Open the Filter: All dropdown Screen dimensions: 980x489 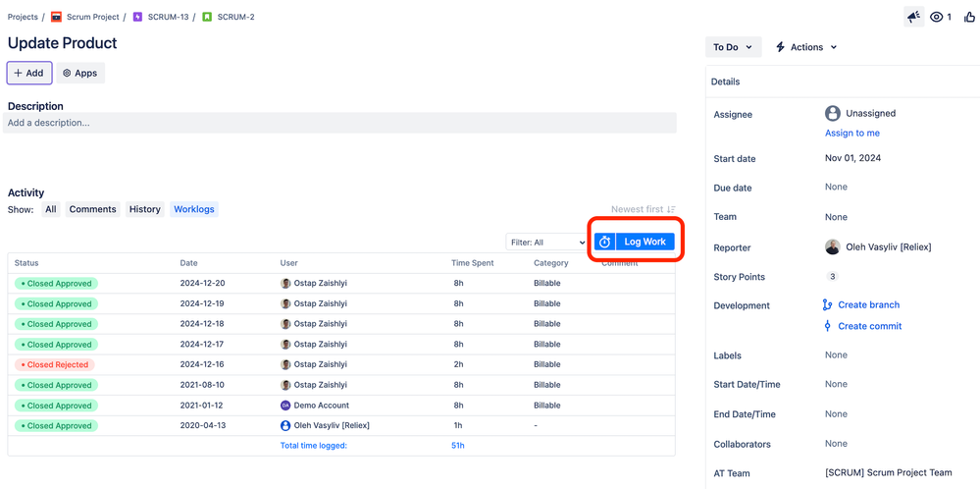coord(546,242)
